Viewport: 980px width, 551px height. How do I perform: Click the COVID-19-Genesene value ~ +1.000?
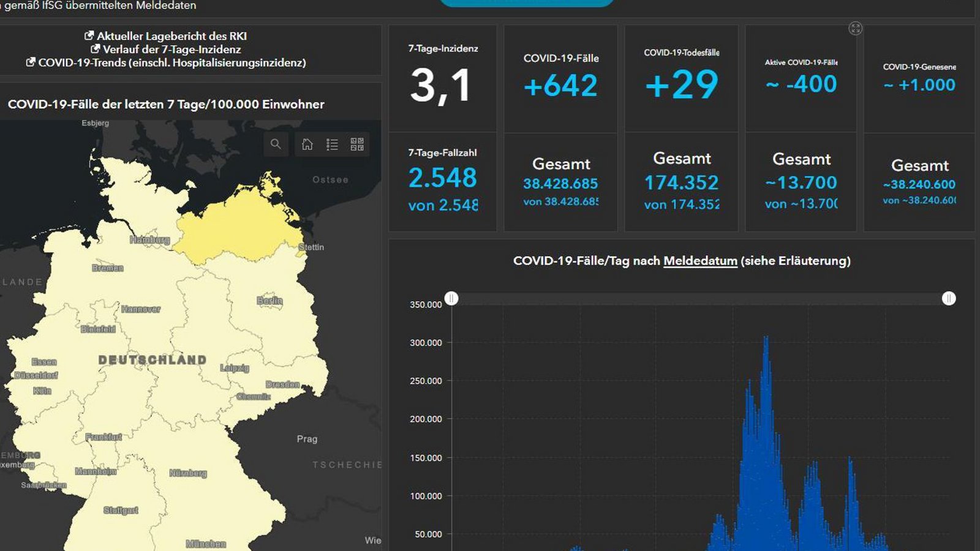click(919, 85)
